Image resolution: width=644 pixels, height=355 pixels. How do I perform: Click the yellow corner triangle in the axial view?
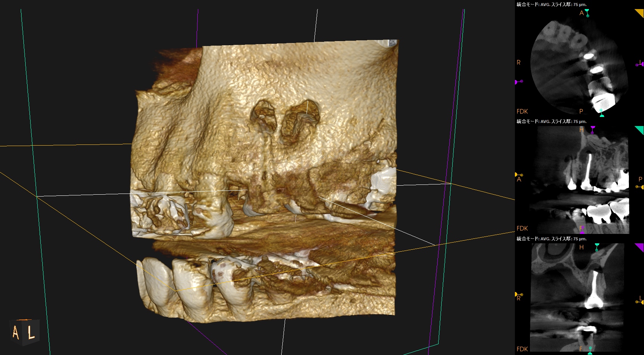point(639,13)
